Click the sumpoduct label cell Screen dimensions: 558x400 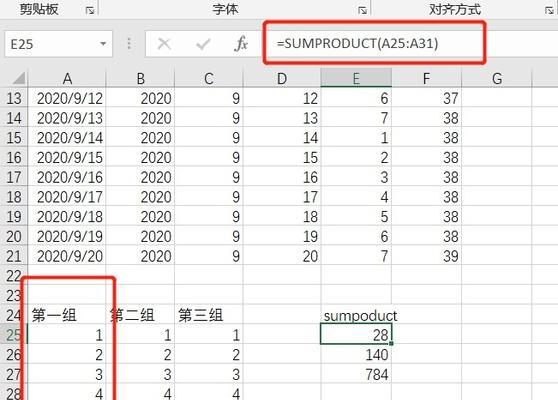pos(356,315)
